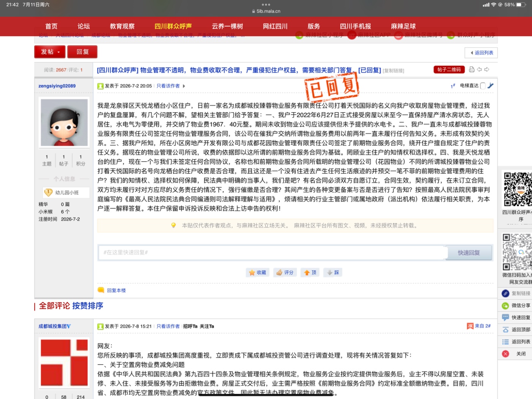532x399 pixels.
Task: Open 网红四川 in the navigation bar
Action: pos(275,26)
